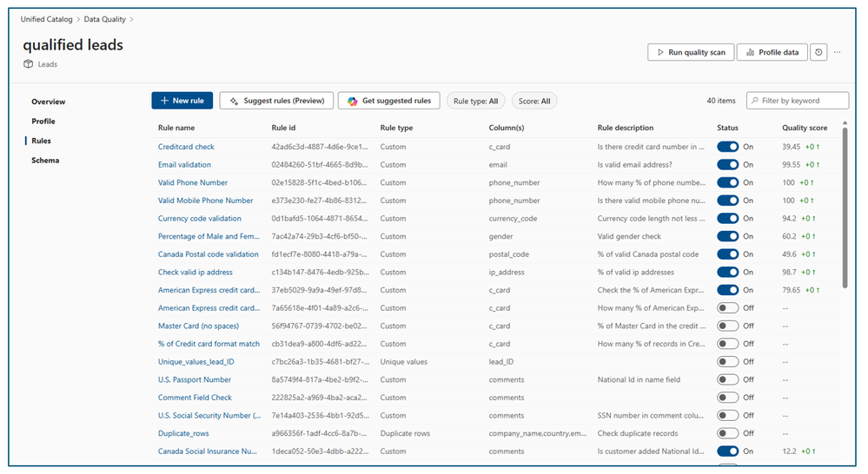Navigate to Data Quality breadcrumb
Image resolution: width=868 pixels, height=474 pixels.
pos(104,19)
